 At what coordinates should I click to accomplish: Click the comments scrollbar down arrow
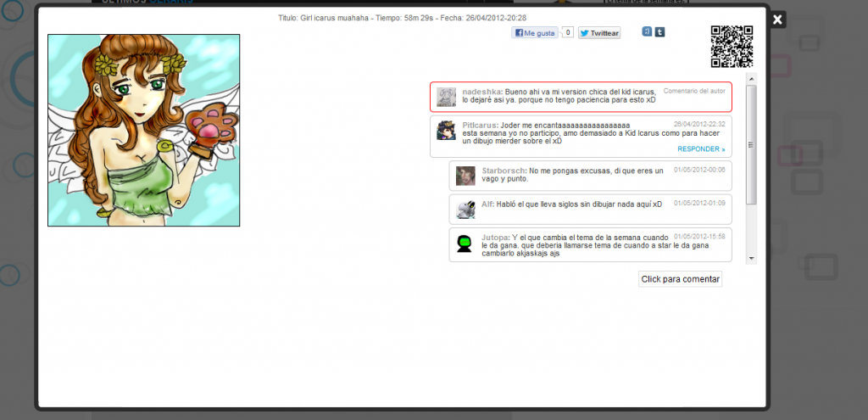tap(751, 258)
